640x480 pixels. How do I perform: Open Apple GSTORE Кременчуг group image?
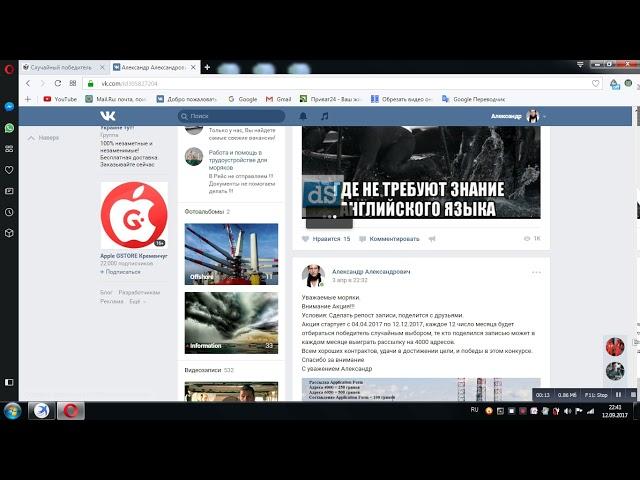click(x=134, y=215)
